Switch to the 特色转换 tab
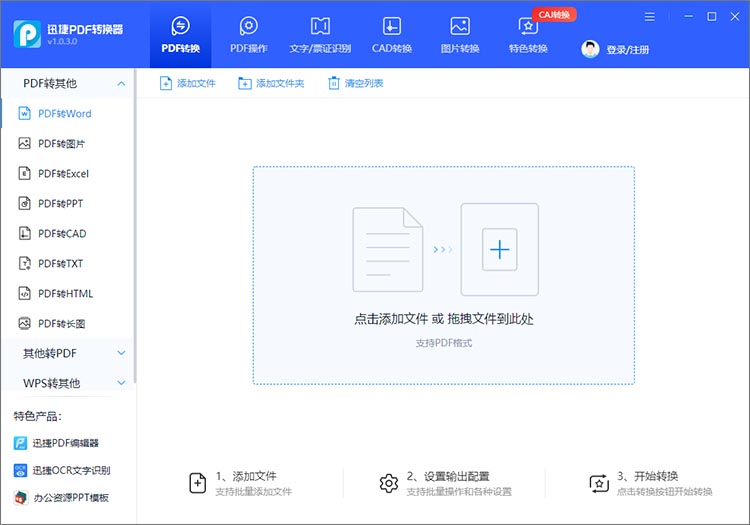This screenshot has width=750, height=525. [x=528, y=35]
